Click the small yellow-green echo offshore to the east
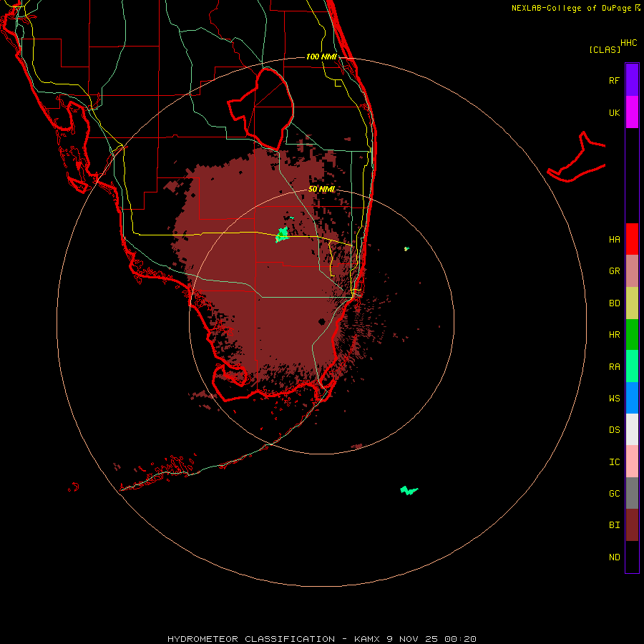644x644 pixels. point(406,248)
